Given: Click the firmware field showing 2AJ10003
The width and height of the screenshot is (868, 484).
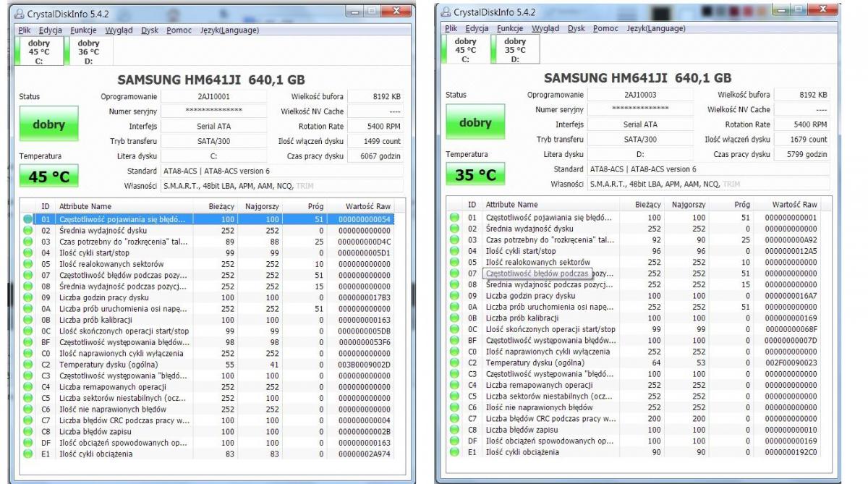Looking at the screenshot, I should tap(641, 95).
